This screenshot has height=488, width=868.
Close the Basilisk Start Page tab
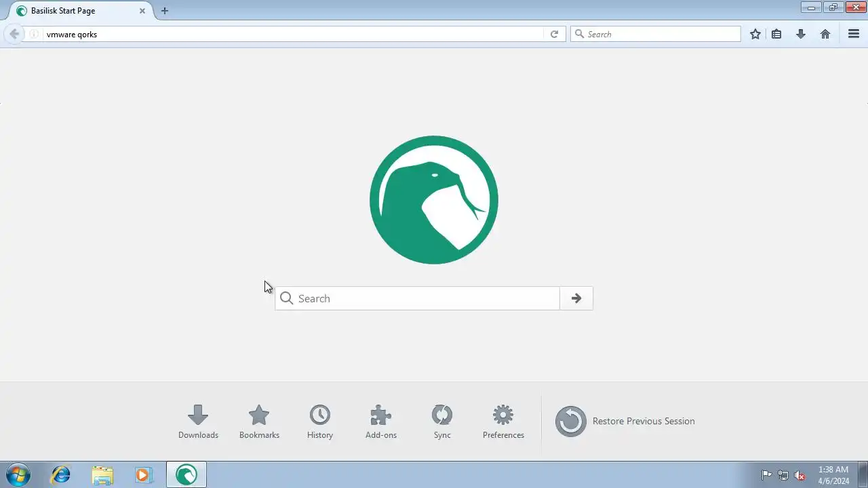pos(142,11)
